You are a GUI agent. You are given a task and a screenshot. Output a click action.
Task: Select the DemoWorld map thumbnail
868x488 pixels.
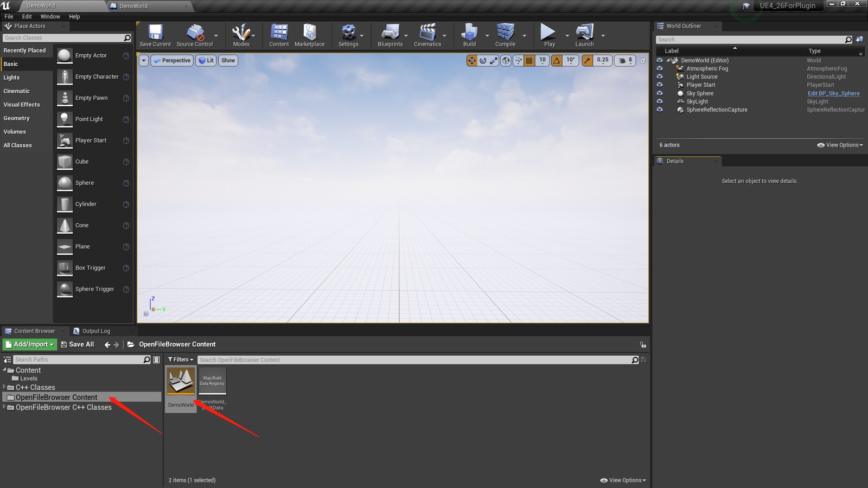tap(181, 382)
